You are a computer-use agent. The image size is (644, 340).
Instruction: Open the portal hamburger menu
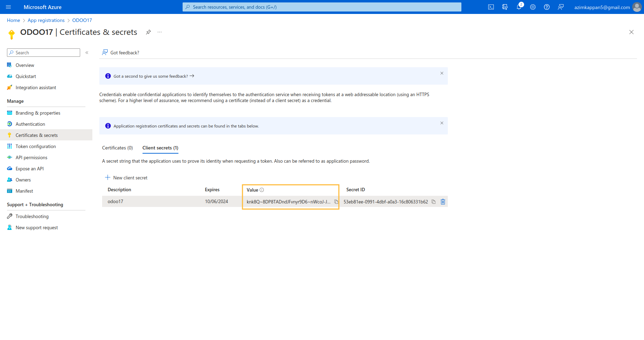pyautogui.click(x=8, y=7)
